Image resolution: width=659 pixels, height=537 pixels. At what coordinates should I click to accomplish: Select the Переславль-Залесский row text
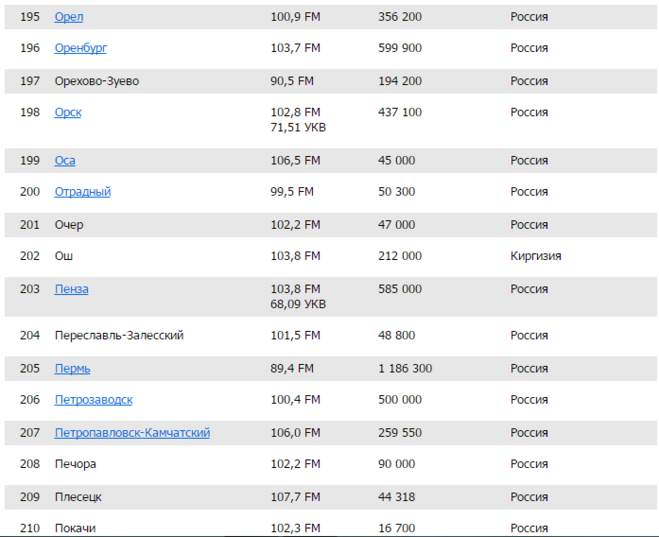point(119,336)
